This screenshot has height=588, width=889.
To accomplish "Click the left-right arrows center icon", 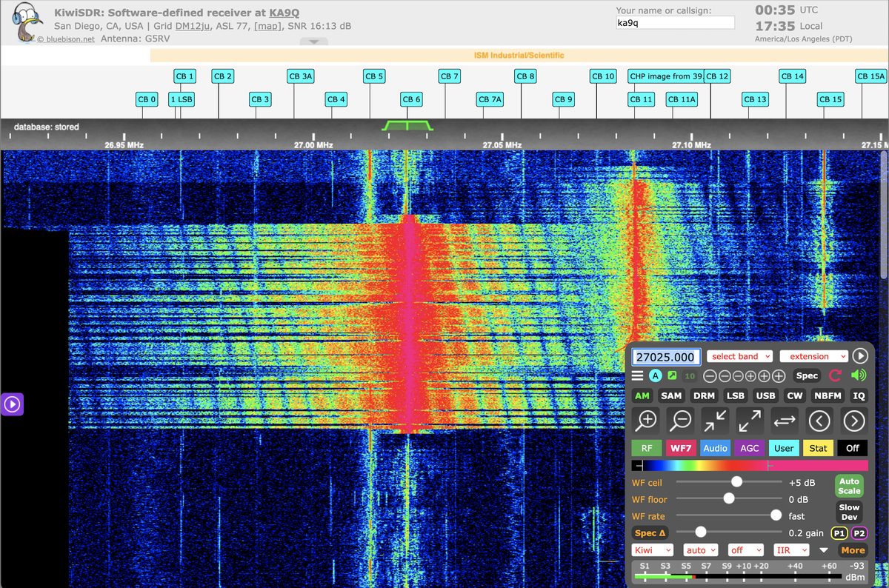I will [x=785, y=421].
